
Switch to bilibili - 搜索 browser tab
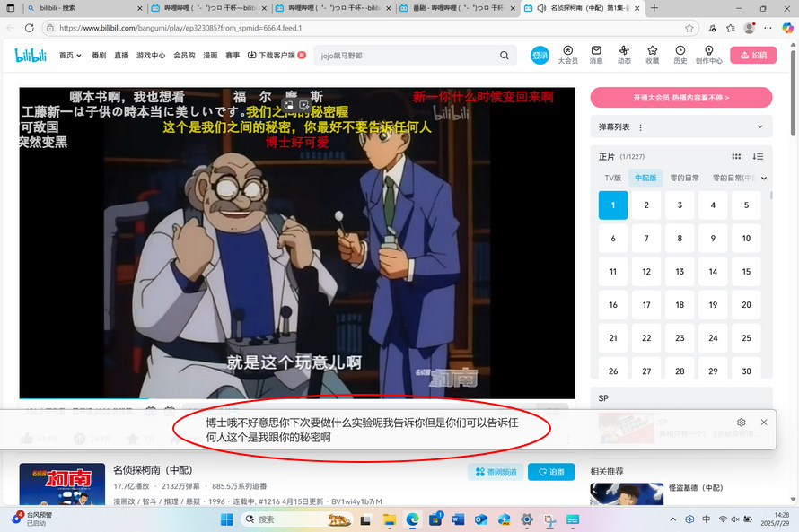(84, 8)
